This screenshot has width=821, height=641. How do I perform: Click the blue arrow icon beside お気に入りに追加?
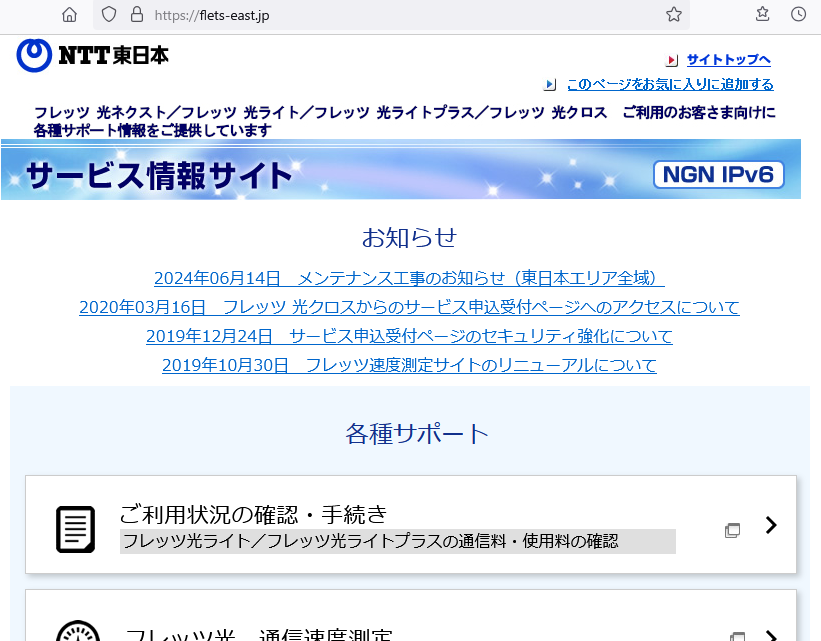coord(549,84)
